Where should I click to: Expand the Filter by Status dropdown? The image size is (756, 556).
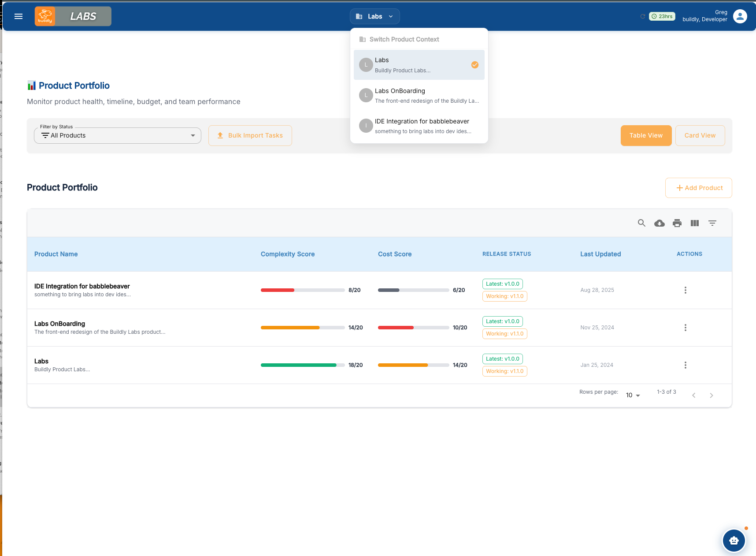[118, 135]
